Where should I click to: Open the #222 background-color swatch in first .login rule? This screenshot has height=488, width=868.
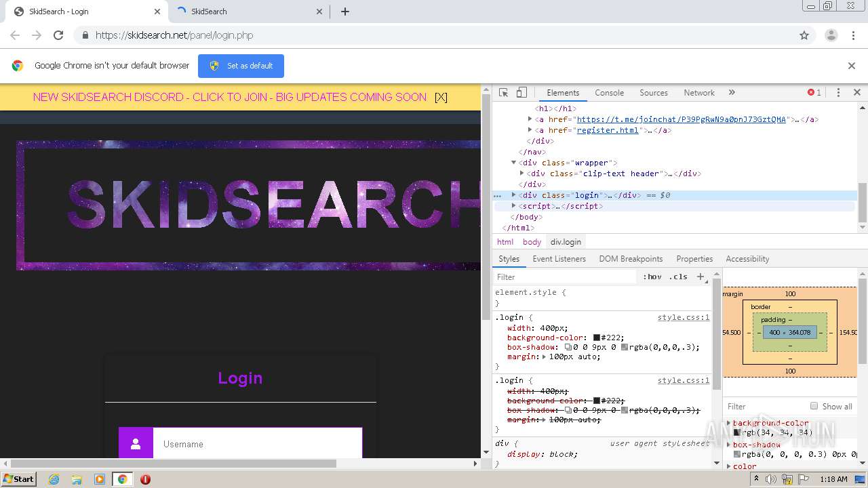[x=597, y=338]
